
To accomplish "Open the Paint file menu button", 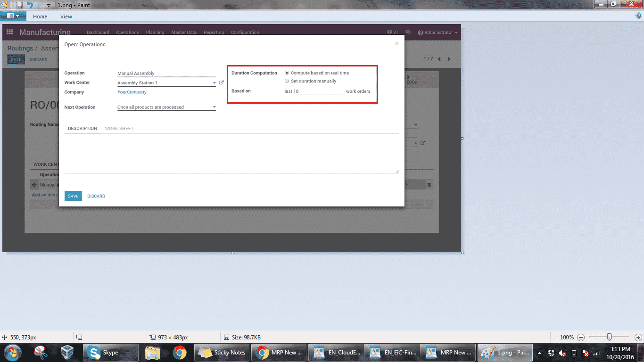I will (x=13, y=16).
